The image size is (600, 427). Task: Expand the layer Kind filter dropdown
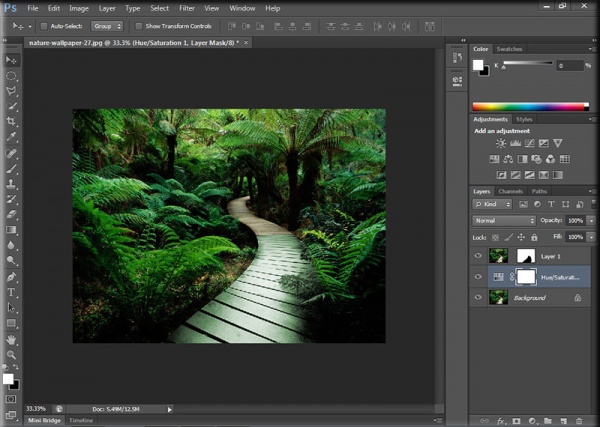[494, 205]
